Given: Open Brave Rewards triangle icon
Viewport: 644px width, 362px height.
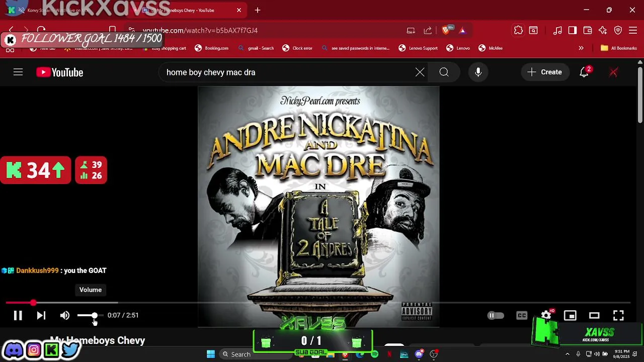Looking at the screenshot, I should [462, 30].
